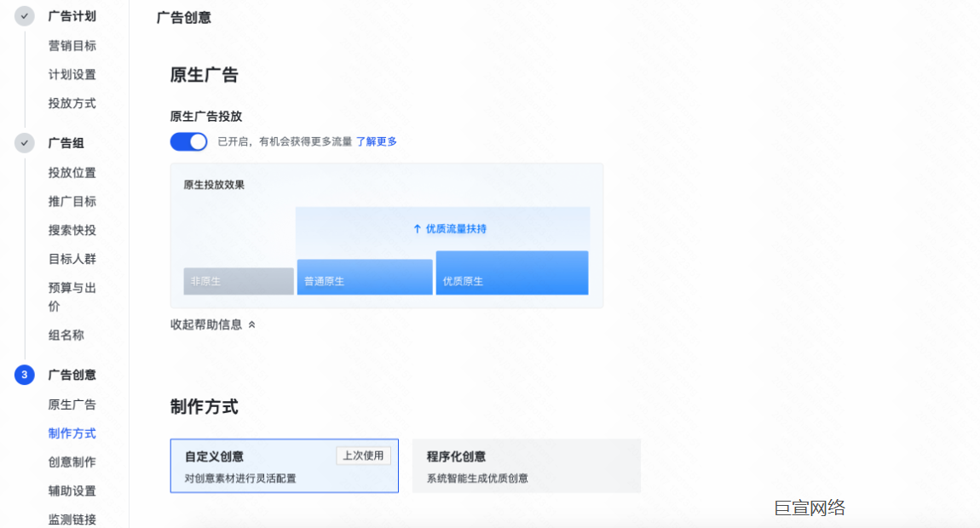Image resolution: width=980 pixels, height=528 pixels.
Task: Jump to 创意制作 in sidebar
Action: coord(72,462)
